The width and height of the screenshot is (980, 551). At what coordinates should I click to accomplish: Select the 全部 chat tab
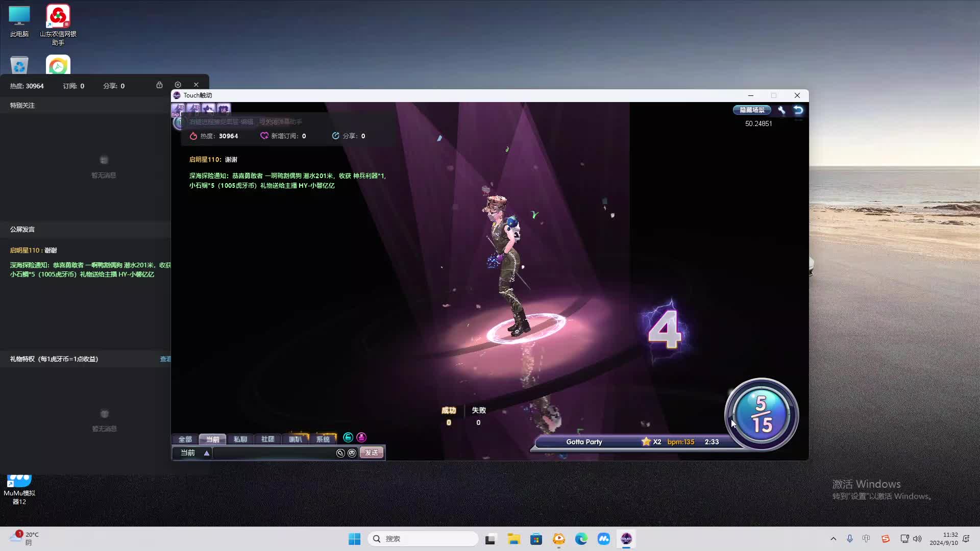tap(185, 439)
